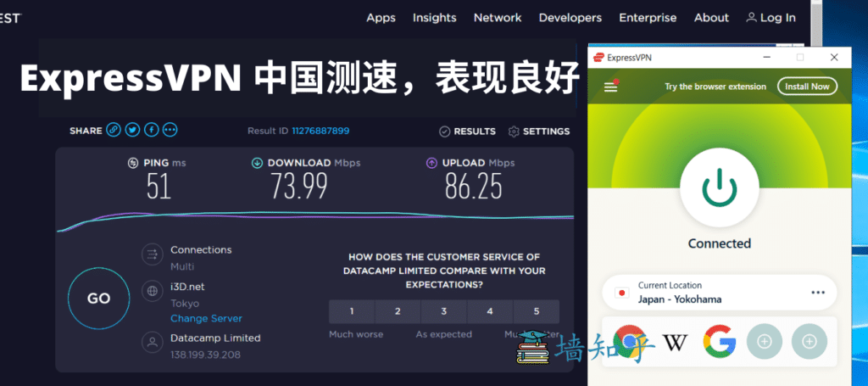This screenshot has width=868, height=386.
Task: Rate customer service as 5
Action: click(537, 312)
